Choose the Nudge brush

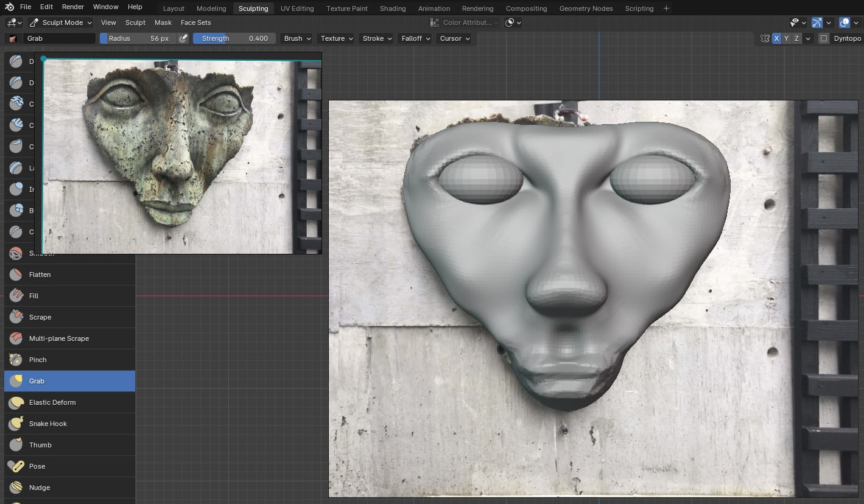(x=40, y=488)
